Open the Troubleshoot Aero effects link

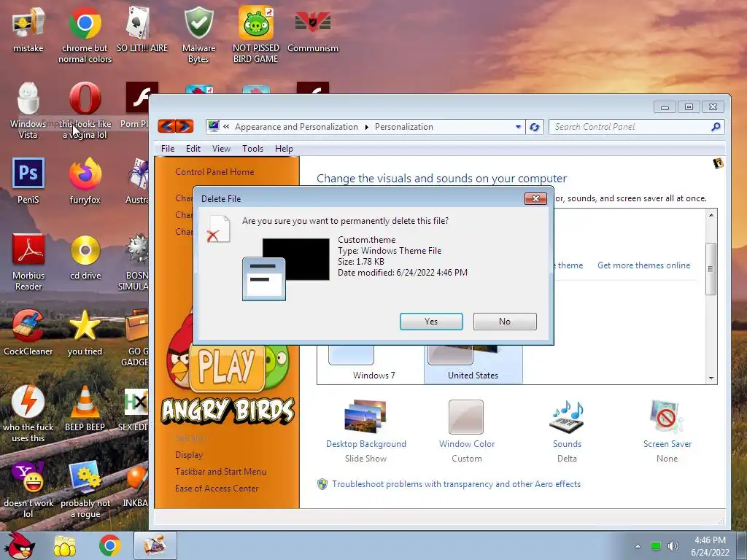pos(457,484)
